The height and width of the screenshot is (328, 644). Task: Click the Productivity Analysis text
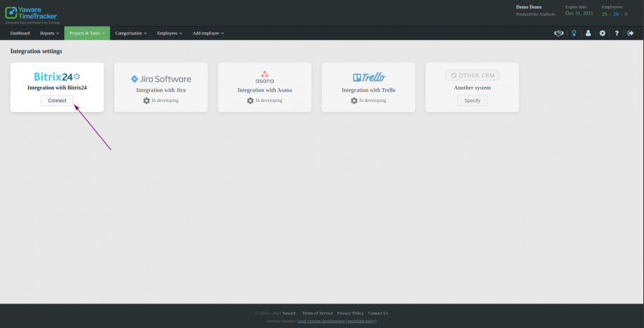point(535,14)
